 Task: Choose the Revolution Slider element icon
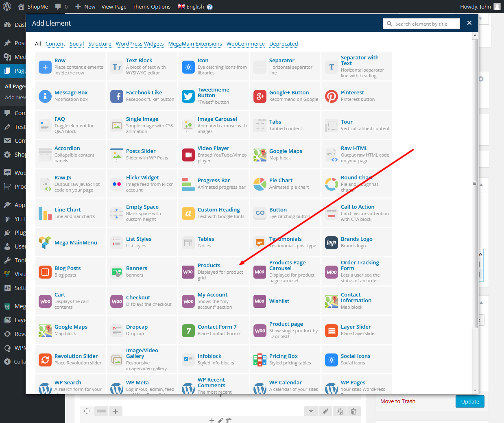[45, 360]
